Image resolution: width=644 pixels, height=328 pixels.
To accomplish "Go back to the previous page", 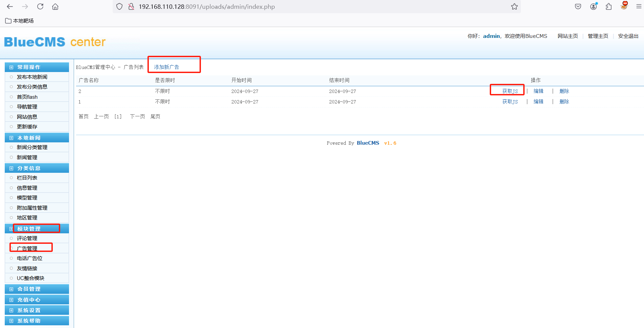I will tap(10, 6).
